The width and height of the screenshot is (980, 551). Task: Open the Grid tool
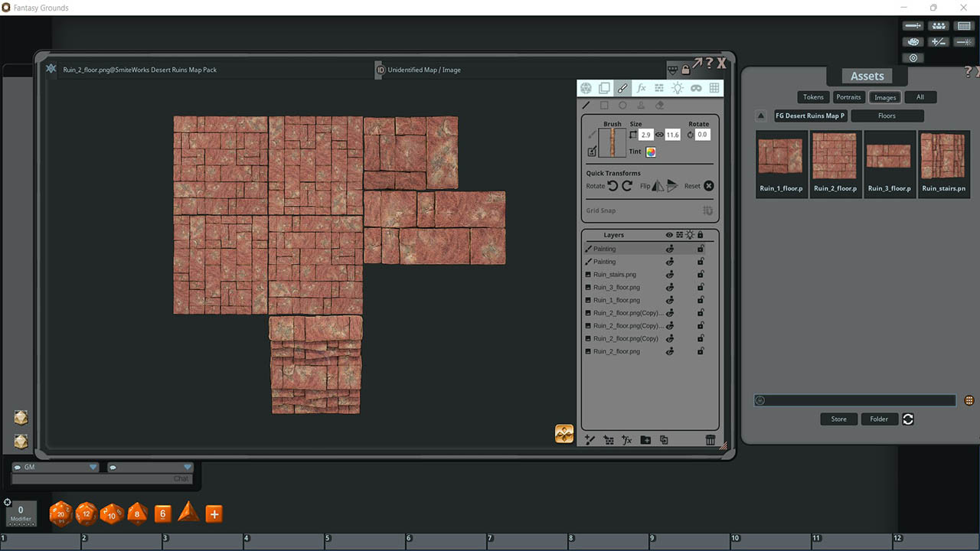714,87
